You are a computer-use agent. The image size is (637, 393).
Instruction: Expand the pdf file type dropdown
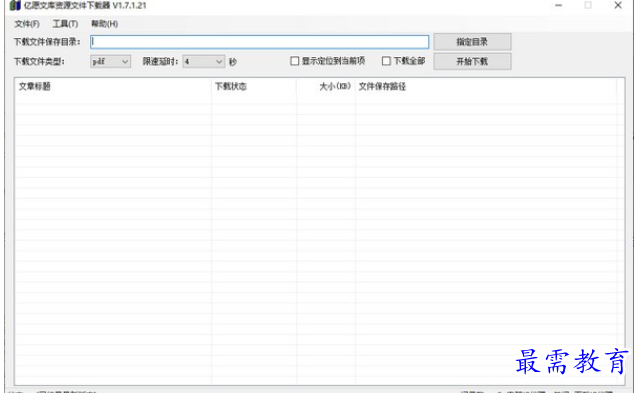pyautogui.click(x=110, y=61)
